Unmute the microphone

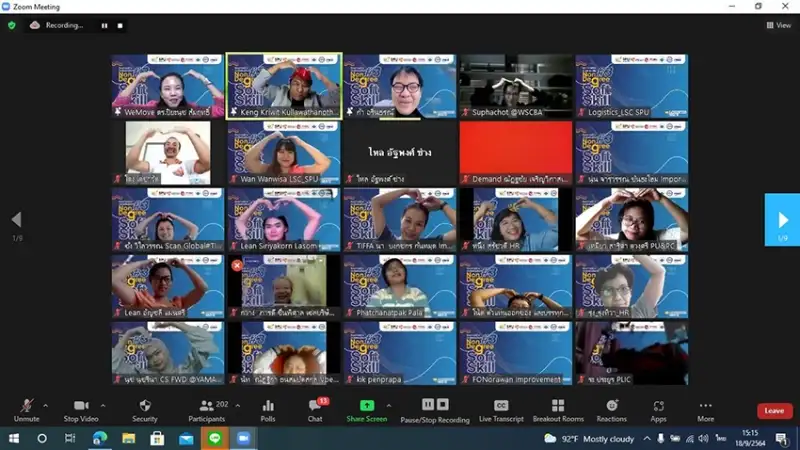tap(26, 410)
